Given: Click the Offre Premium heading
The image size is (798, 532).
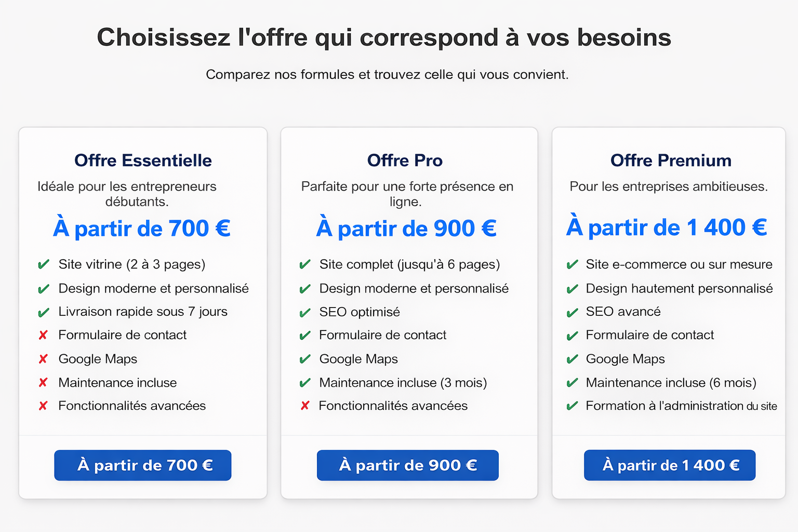Looking at the screenshot, I should [x=671, y=161].
